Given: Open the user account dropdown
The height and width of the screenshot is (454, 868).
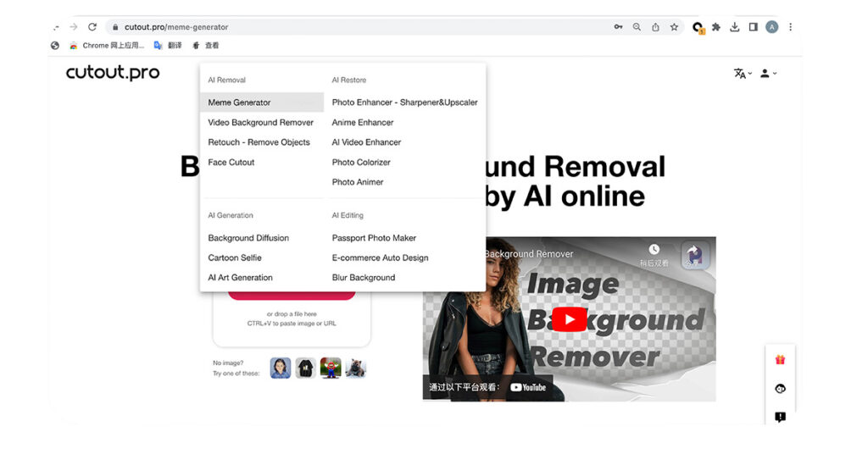Looking at the screenshot, I should (768, 74).
